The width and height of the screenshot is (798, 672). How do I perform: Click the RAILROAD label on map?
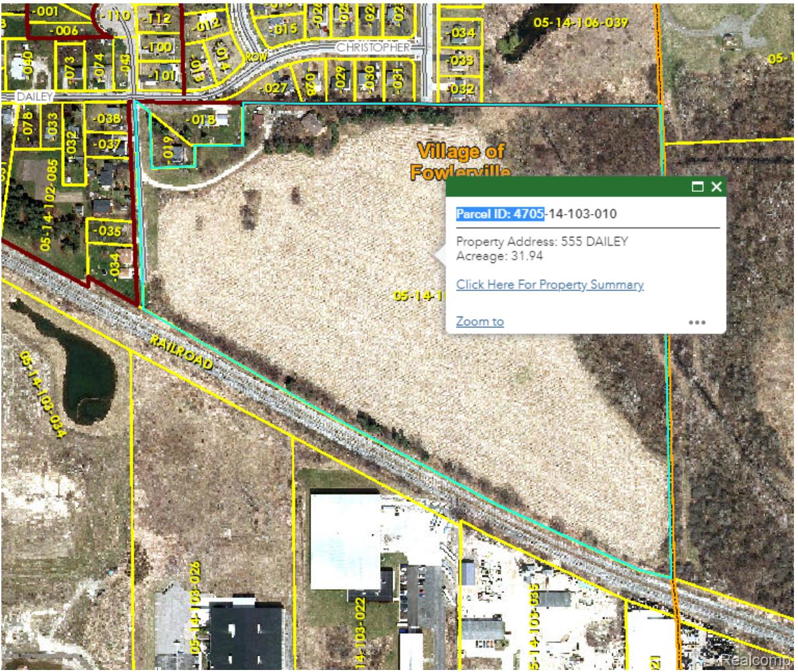182,351
